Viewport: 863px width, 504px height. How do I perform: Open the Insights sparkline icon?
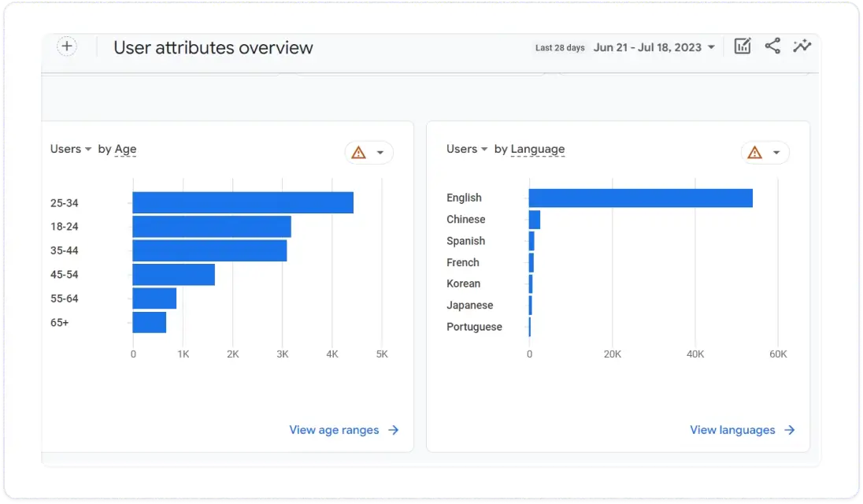point(802,46)
